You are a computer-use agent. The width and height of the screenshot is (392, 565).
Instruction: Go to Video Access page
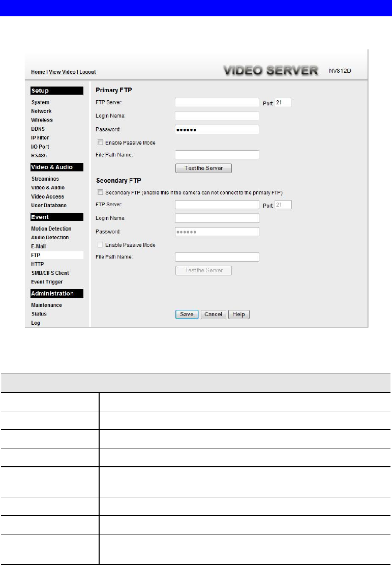(47, 197)
